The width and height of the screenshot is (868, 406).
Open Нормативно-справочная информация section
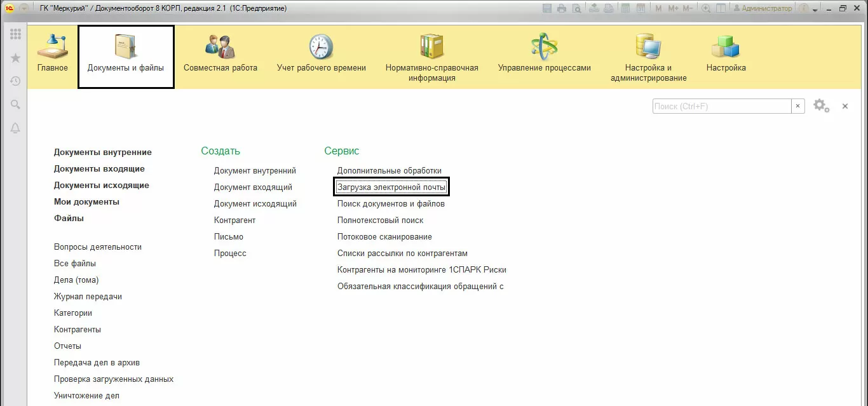432,57
